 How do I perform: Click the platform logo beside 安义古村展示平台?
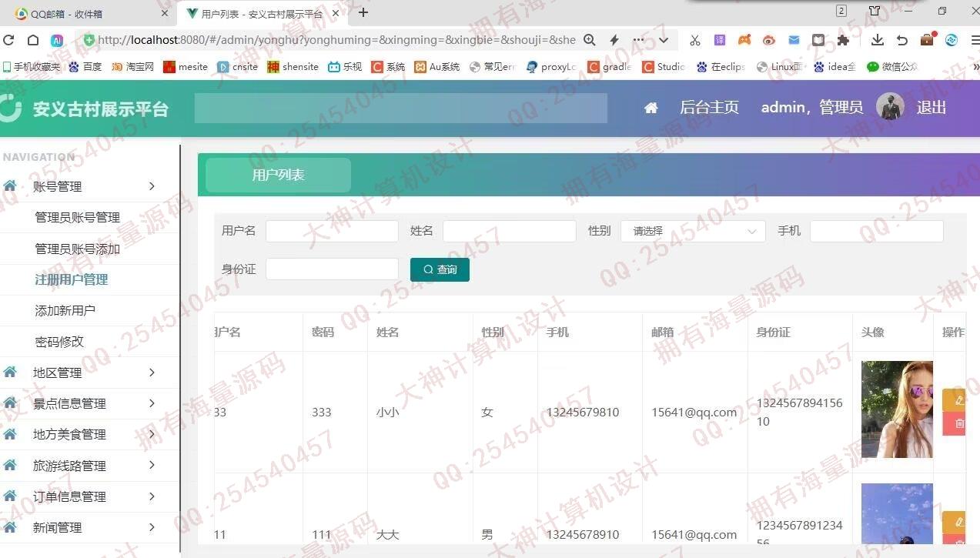click(x=9, y=108)
